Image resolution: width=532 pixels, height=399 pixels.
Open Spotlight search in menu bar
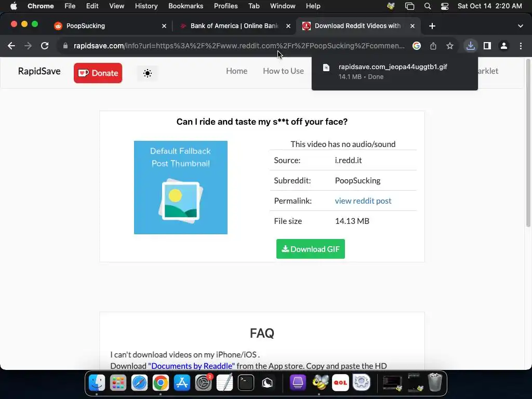click(428, 6)
